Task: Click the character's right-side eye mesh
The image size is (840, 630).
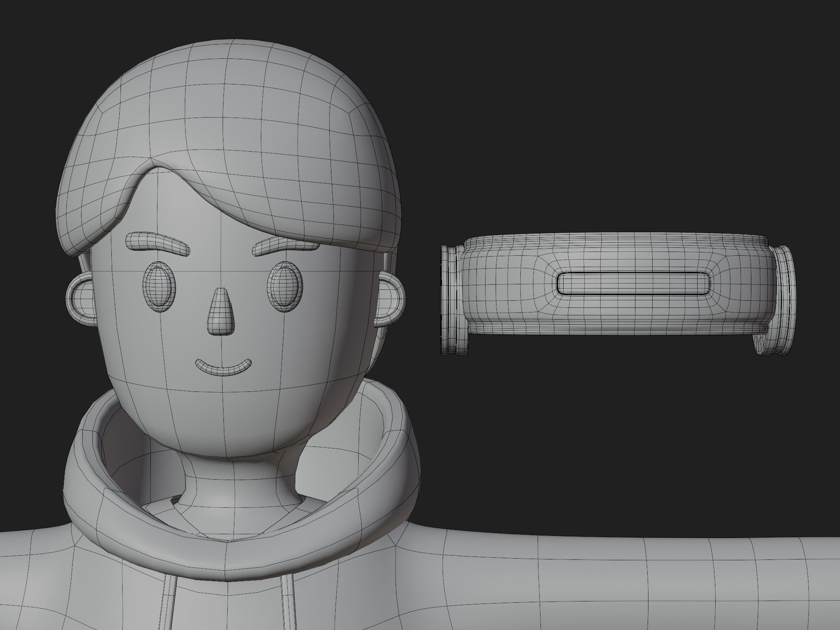Action: tap(286, 286)
